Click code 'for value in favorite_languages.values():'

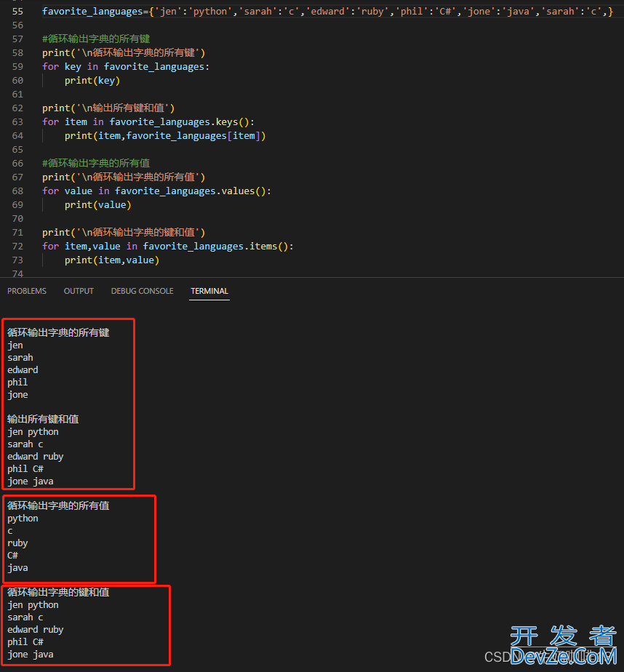[x=156, y=191]
